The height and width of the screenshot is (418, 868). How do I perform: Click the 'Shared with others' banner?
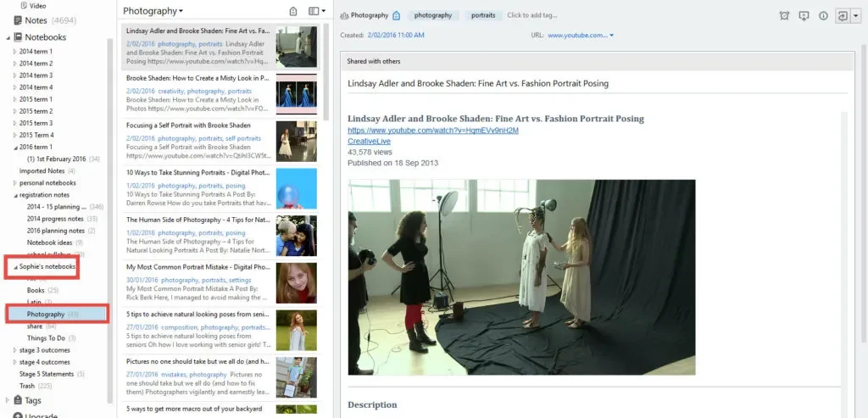coord(597,61)
